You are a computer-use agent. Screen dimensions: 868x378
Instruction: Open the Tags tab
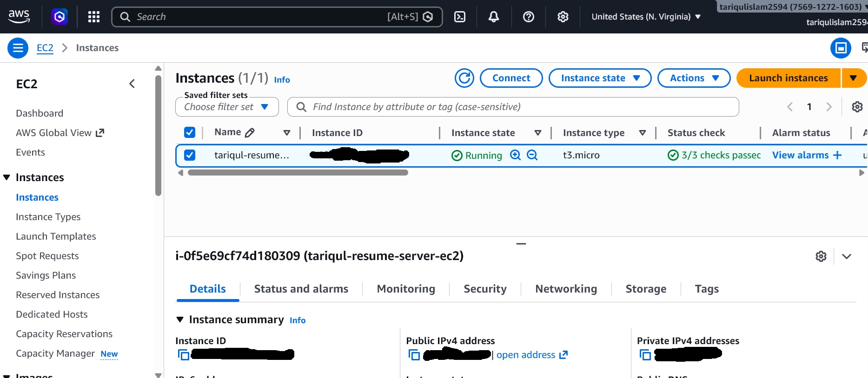point(707,289)
